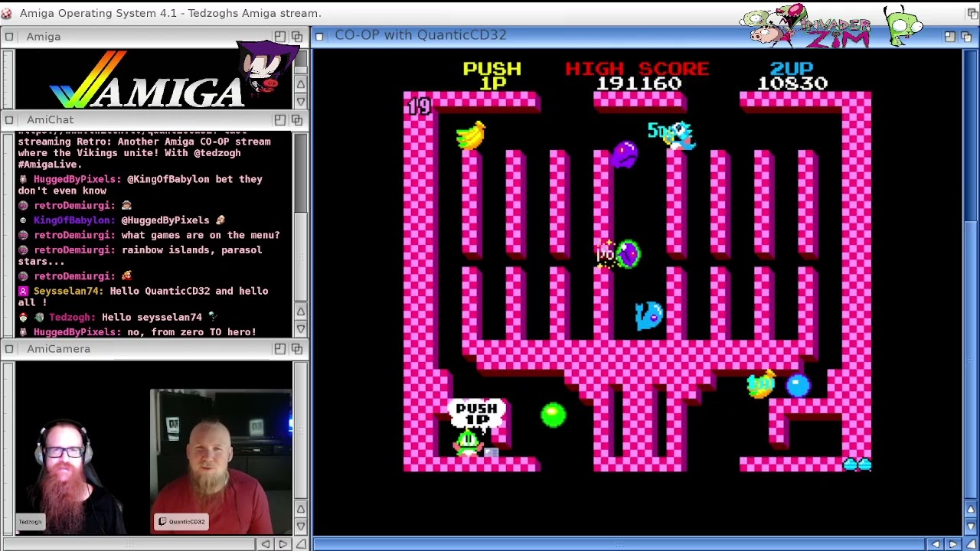This screenshot has height=551, width=980.
Task: Click the 'rainbow islands, parasol stars...' chat message
Action: click(140, 256)
